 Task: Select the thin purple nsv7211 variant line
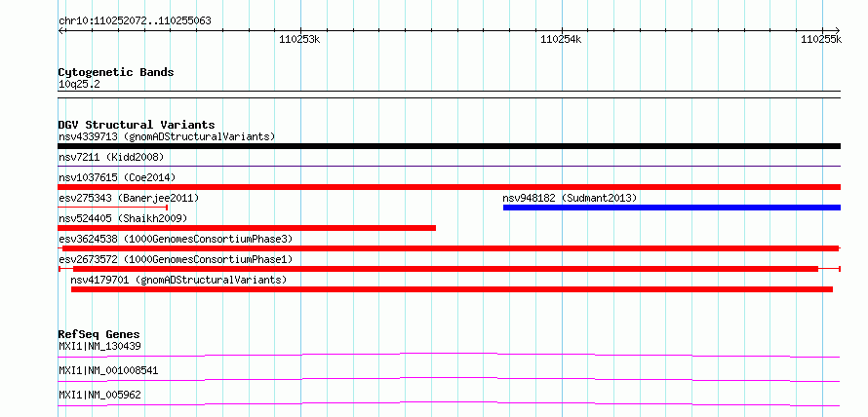coord(449,166)
